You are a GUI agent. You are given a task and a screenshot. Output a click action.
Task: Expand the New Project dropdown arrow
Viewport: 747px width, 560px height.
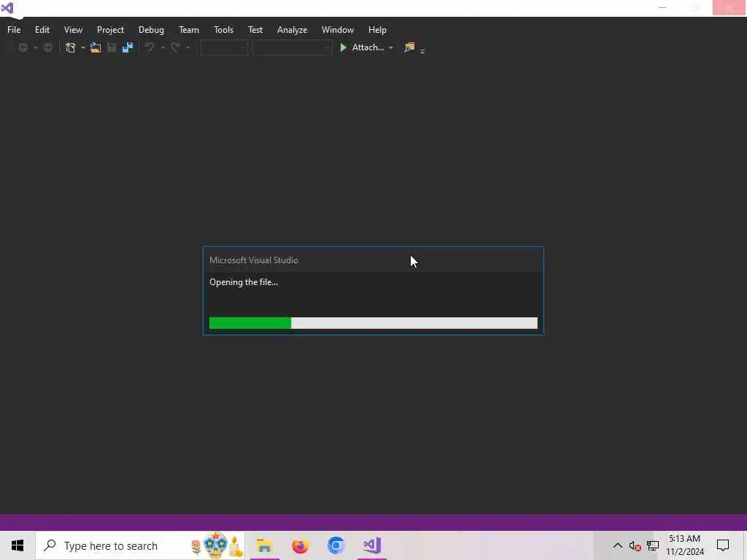coord(83,47)
